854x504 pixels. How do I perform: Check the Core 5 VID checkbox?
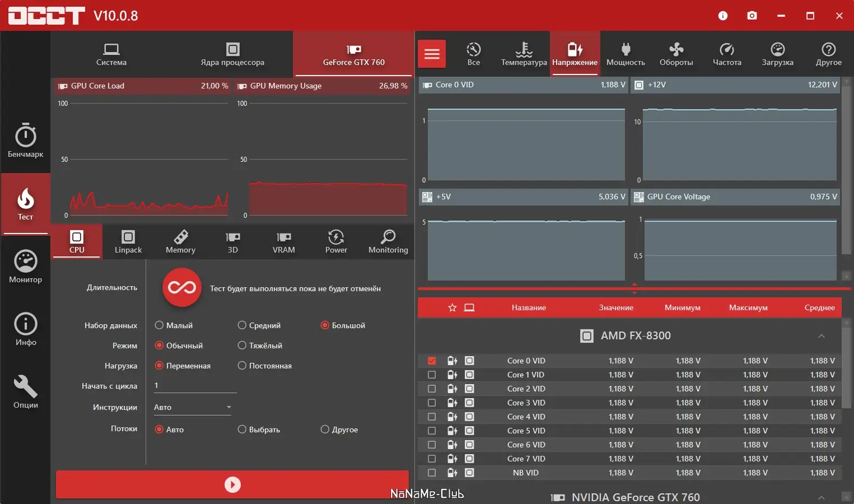pos(432,431)
